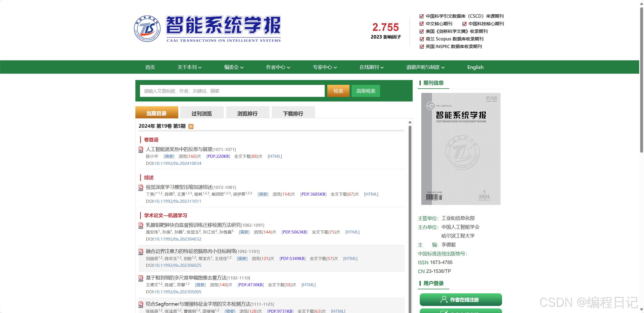
Task: Open PDF icon for 视觉深度学习模型压缩加速综述
Action: 141,188
